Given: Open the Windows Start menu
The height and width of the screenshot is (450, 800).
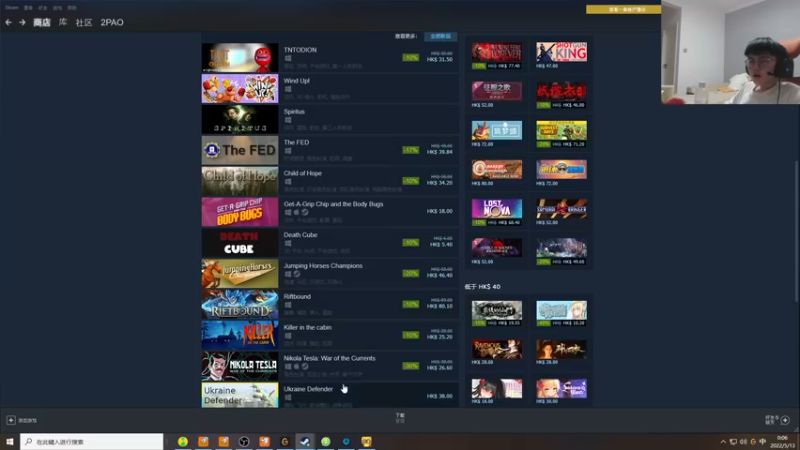Looking at the screenshot, I should [x=10, y=441].
